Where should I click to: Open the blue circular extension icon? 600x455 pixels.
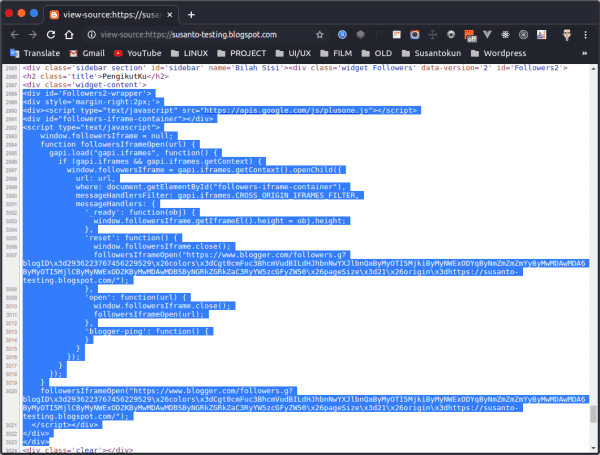point(342,35)
